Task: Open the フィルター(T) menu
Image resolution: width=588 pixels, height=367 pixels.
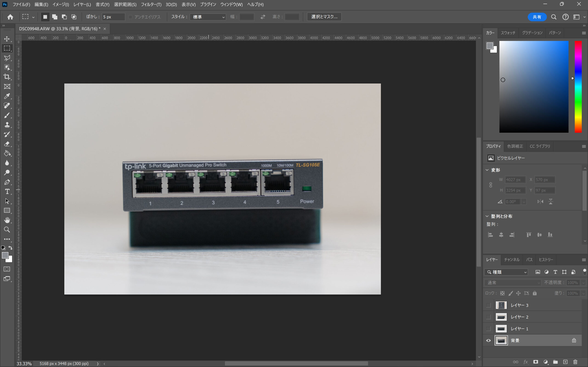Action: tap(151, 4)
